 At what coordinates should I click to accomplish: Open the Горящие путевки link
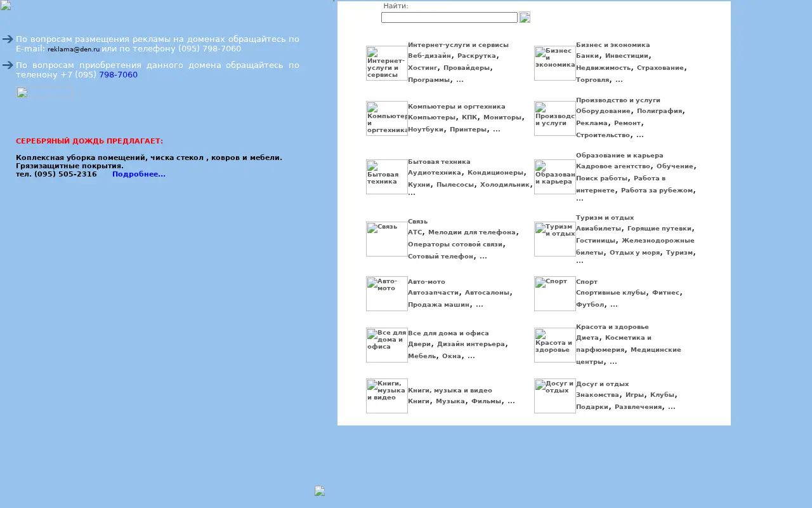660,229
